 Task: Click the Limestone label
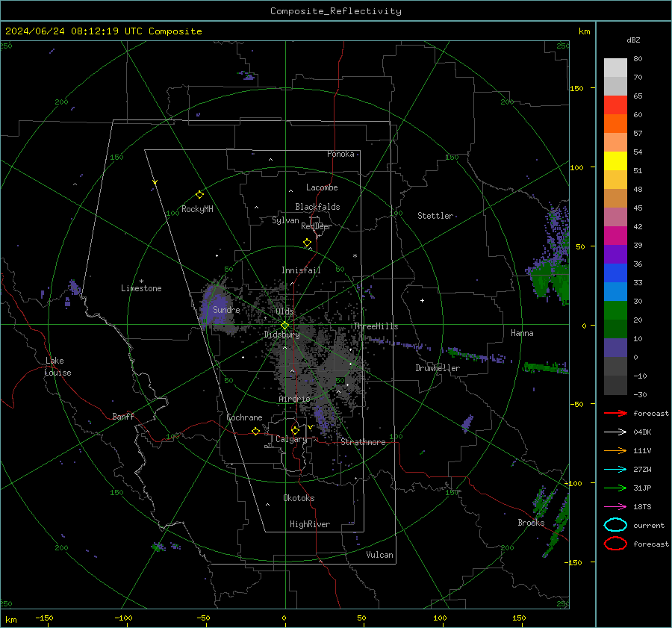coord(141,288)
